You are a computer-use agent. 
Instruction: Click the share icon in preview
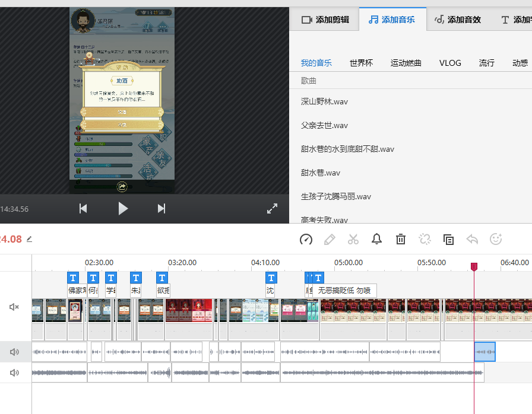tap(122, 187)
